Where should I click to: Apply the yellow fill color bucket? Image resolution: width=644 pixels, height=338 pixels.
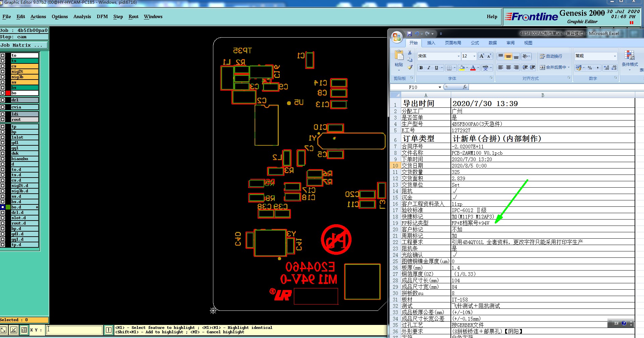pos(462,67)
